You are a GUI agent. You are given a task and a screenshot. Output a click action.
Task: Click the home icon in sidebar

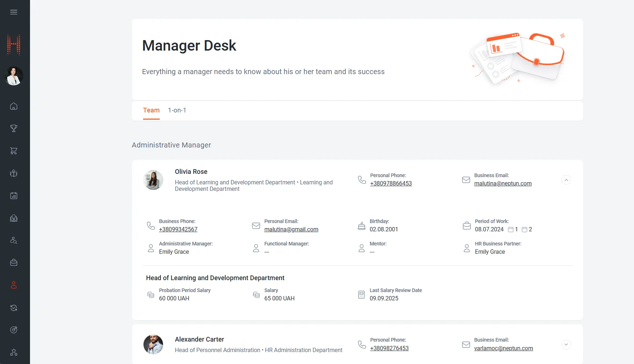14,106
